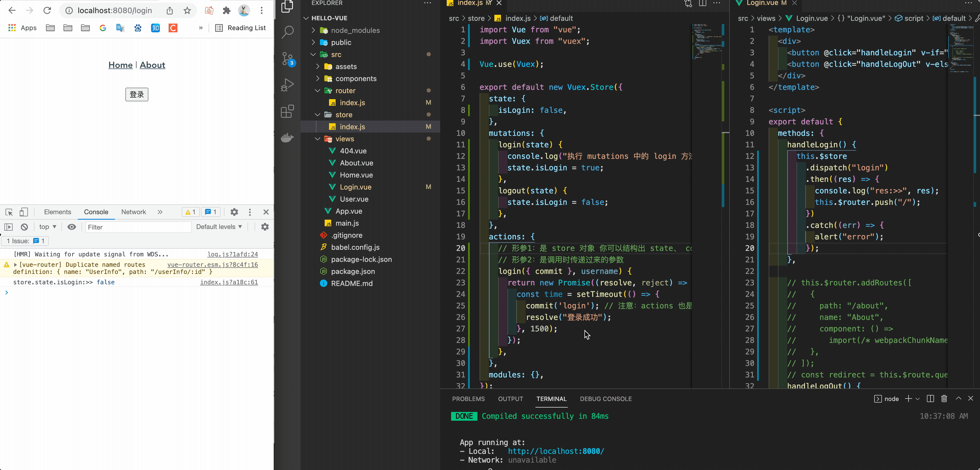
Task: Bookmark this page with the star icon
Action: tap(187, 11)
